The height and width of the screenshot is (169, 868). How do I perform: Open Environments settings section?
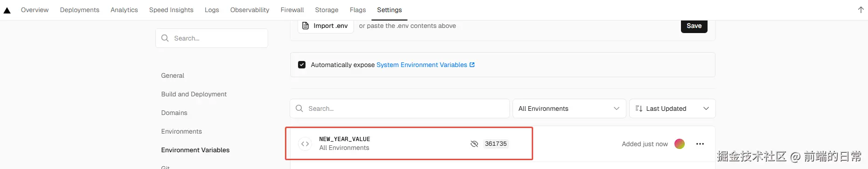181,131
